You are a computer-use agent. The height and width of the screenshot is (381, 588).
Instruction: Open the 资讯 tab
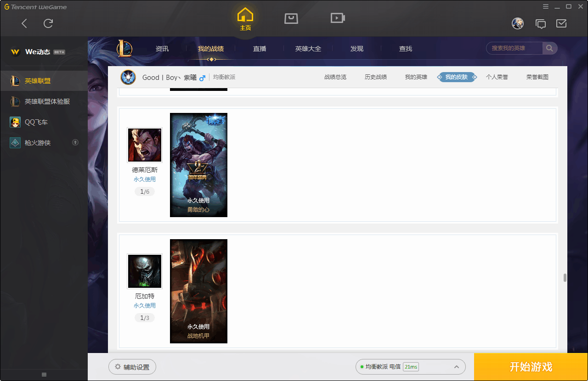point(162,49)
